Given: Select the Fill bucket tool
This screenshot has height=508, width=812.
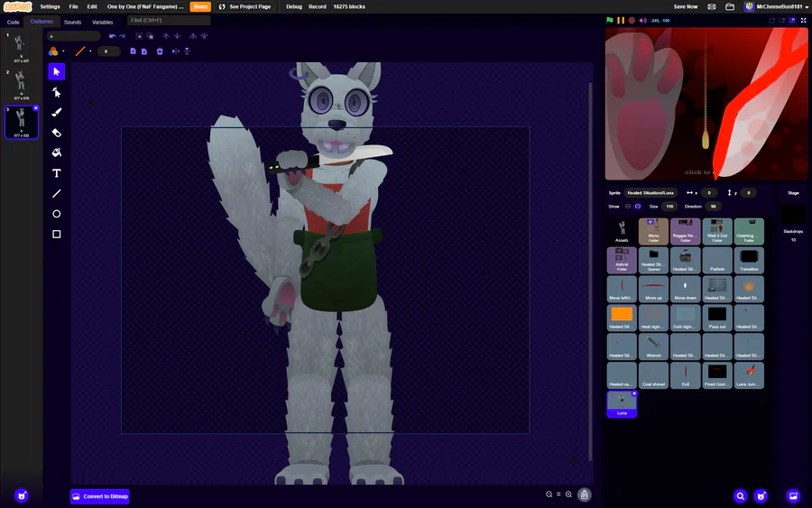Looking at the screenshot, I should [57, 152].
